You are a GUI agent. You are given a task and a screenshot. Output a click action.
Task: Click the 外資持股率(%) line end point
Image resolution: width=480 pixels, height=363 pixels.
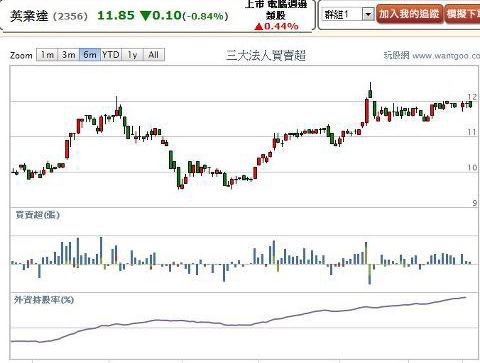(465, 297)
